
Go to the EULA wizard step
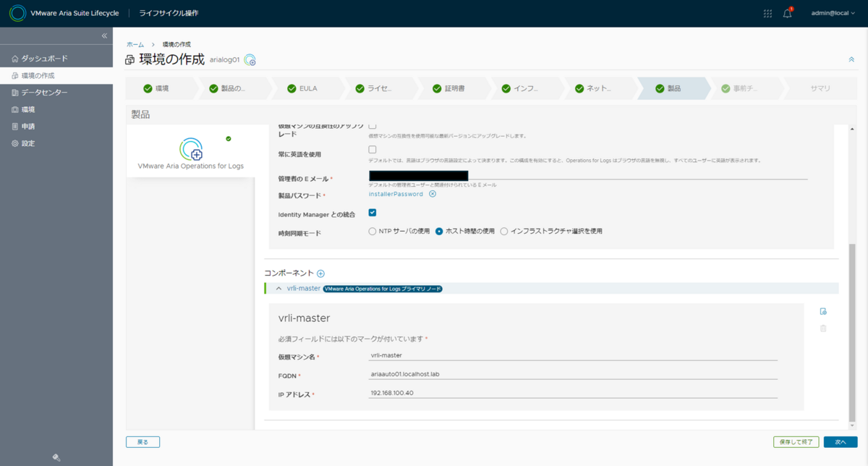click(x=305, y=88)
